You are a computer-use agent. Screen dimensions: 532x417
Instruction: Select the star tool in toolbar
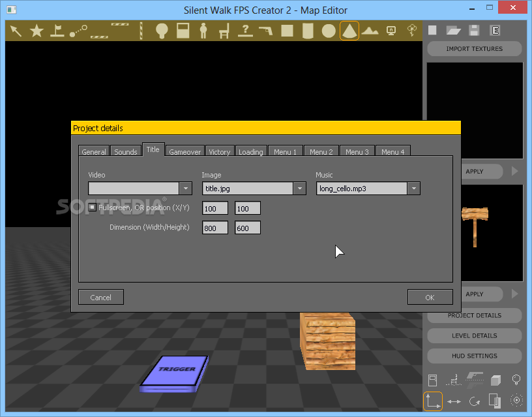[37, 31]
